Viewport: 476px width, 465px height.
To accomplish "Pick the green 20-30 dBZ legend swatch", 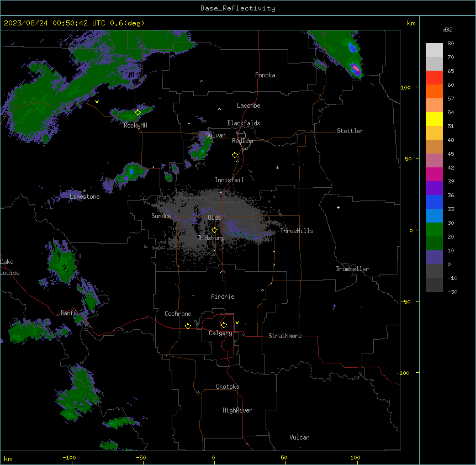I will [x=434, y=230].
